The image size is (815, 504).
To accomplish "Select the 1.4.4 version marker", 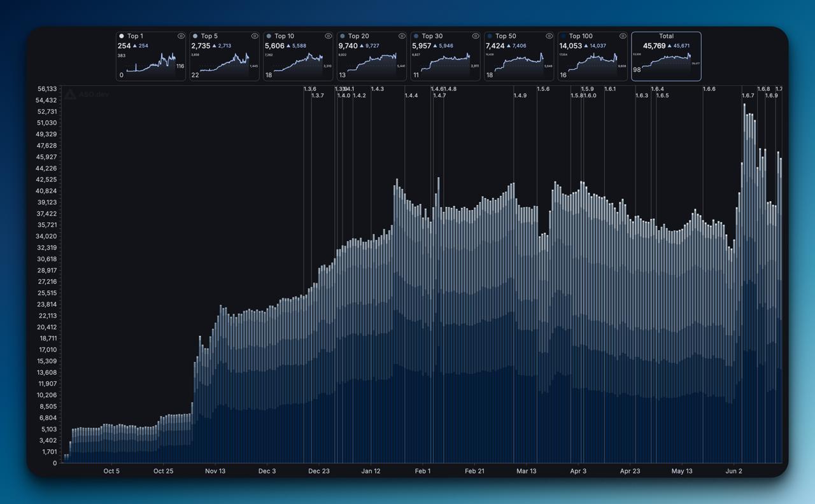I will (x=411, y=95).
